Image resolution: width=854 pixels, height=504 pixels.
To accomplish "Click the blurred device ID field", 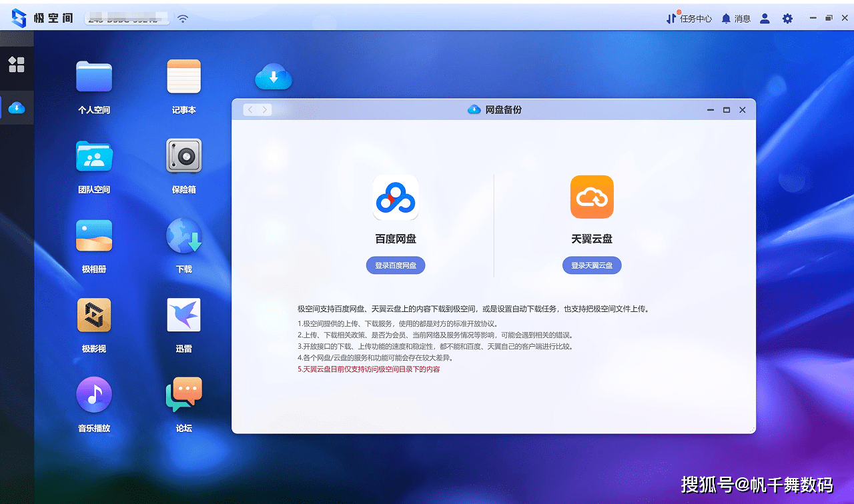I will (127, 19).
